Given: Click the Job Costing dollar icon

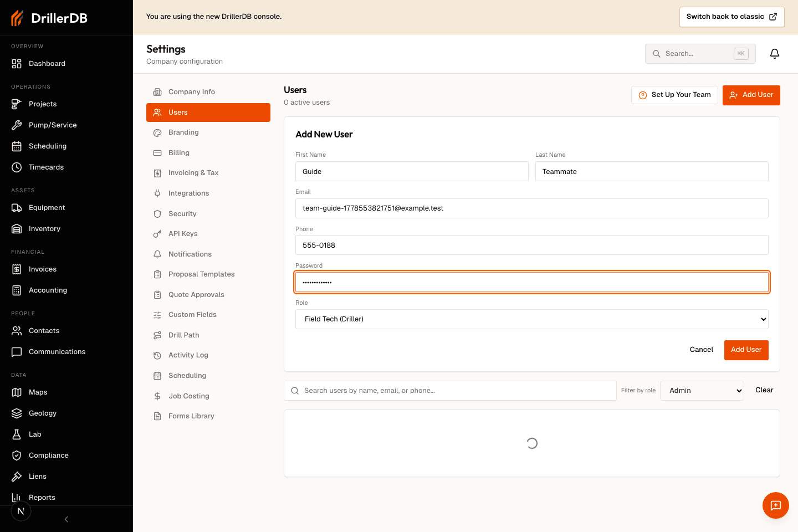Looking at the screenshot, I should pos(157,396).
